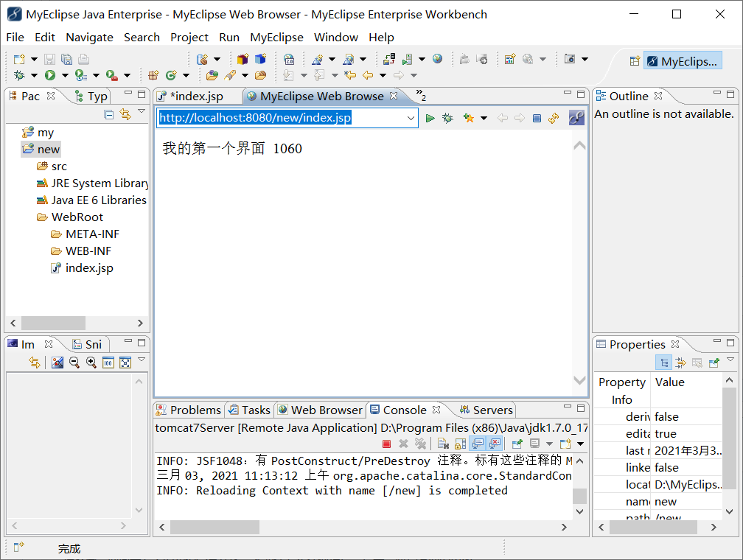Open bookmark star dropdown arrow
Screen dimensions: 743x560
pos(484,118)
